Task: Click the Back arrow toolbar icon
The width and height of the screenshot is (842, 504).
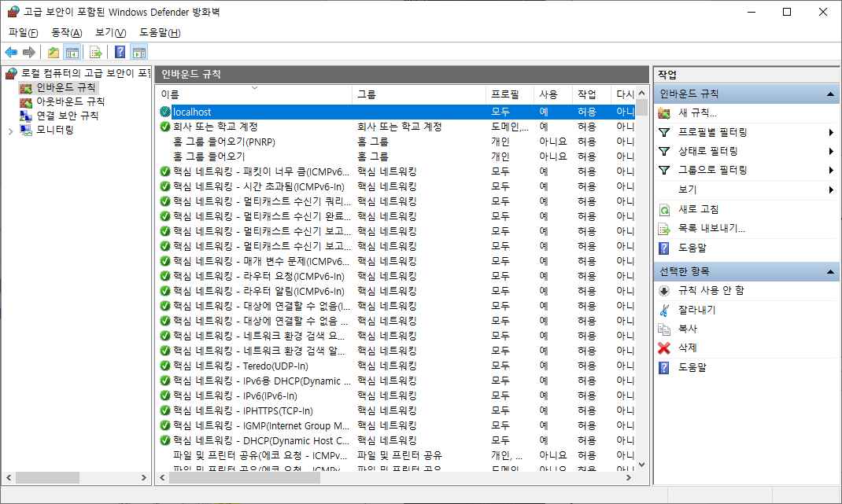Action: 11,52
